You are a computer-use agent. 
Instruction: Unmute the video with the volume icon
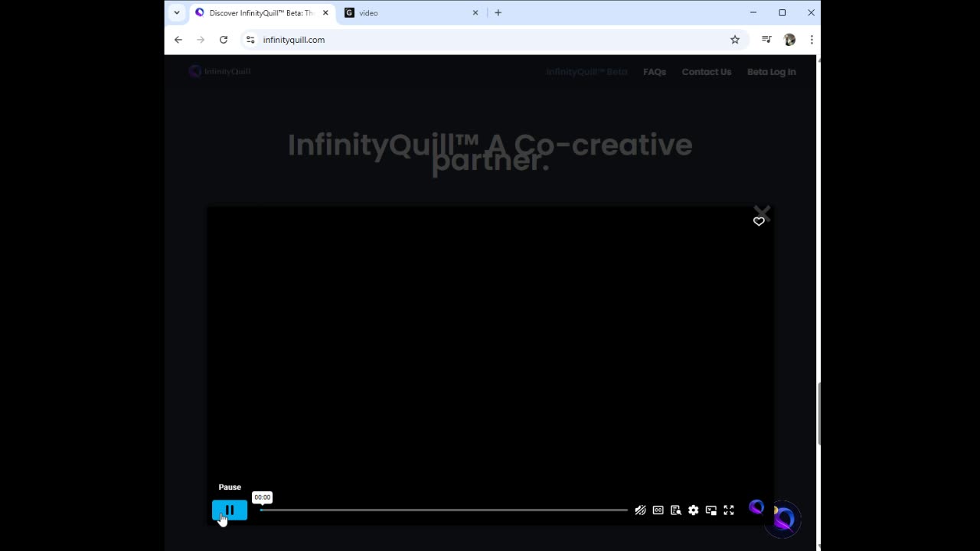(640, 510)
